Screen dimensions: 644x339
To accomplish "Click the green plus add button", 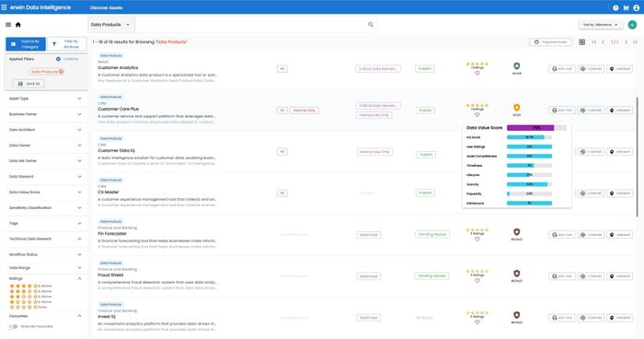I will coord(632,25).
